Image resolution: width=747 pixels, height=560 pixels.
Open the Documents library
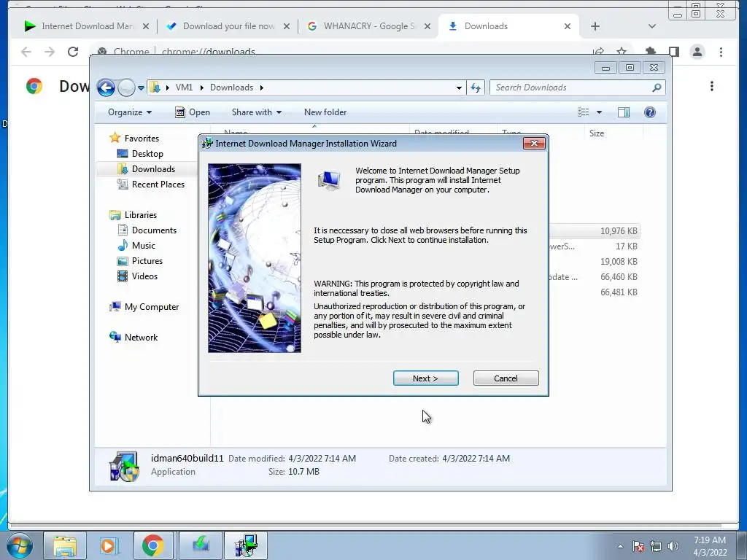point(154,230)
